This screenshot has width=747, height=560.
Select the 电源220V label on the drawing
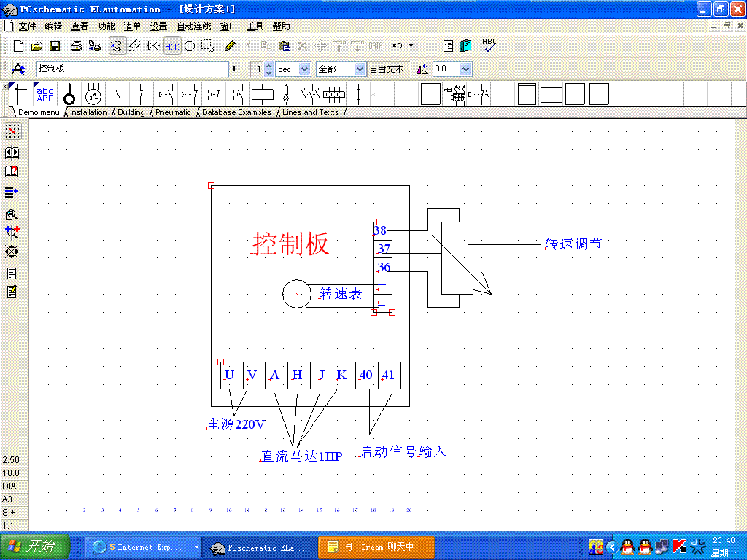click(x=236, y=424)
